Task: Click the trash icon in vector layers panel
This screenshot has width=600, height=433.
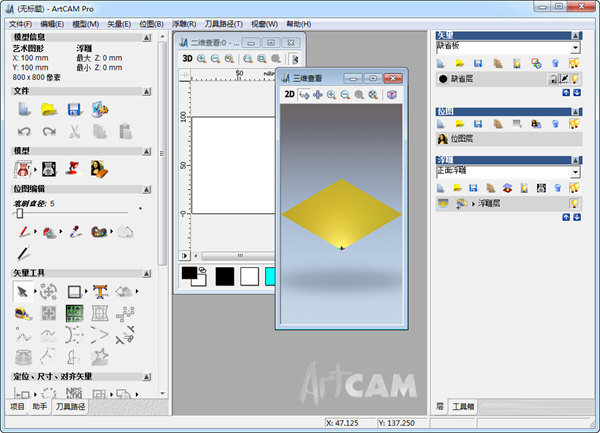Action: [x=555, y=63]
